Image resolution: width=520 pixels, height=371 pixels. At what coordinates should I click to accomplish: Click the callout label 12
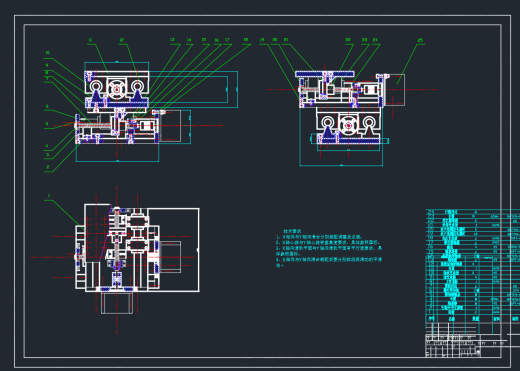(121, 40)
